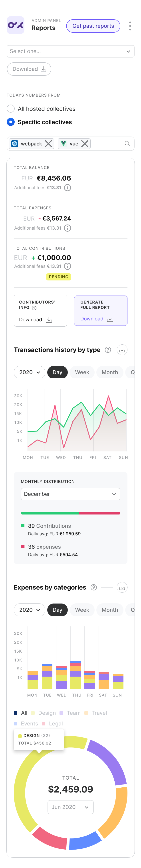Screen dimensions: 141x868
Task: Open the Select one dropdown
Action: coord(71,51)
